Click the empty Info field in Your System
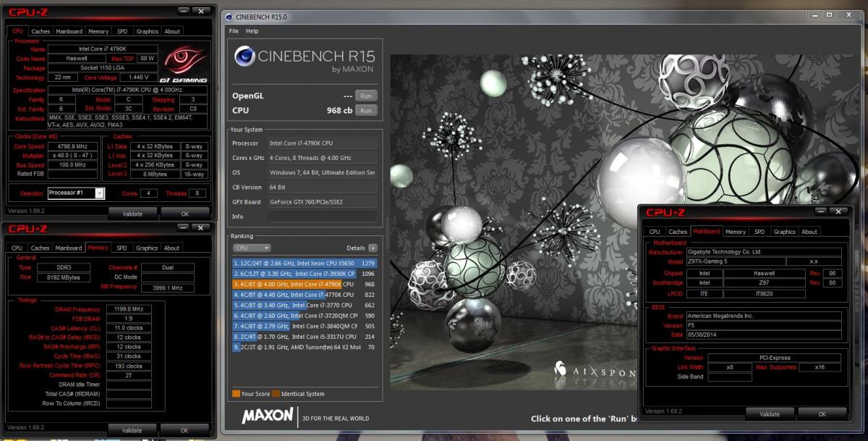The height and width of the screenshot is (441, 868). click(322, 217)
